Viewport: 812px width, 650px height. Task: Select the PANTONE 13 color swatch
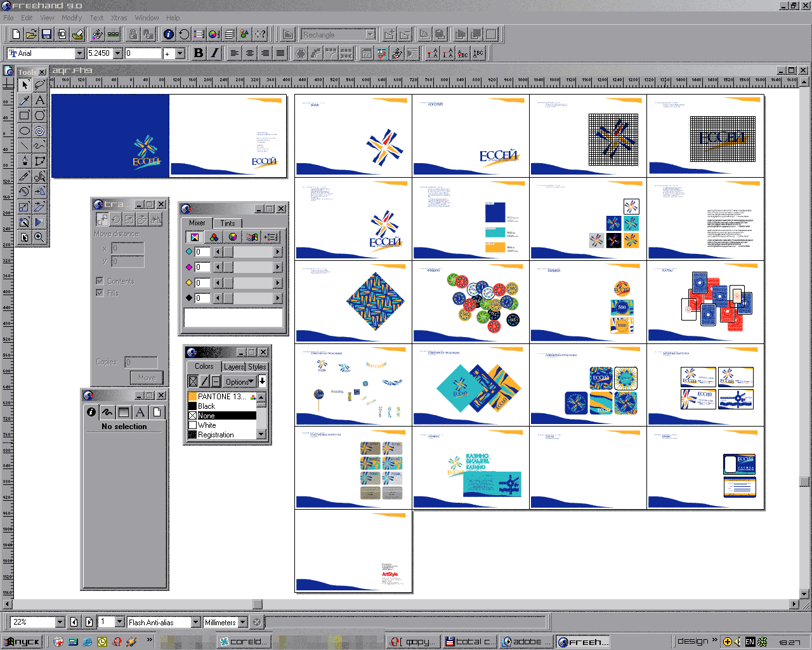tap(222, 396)
